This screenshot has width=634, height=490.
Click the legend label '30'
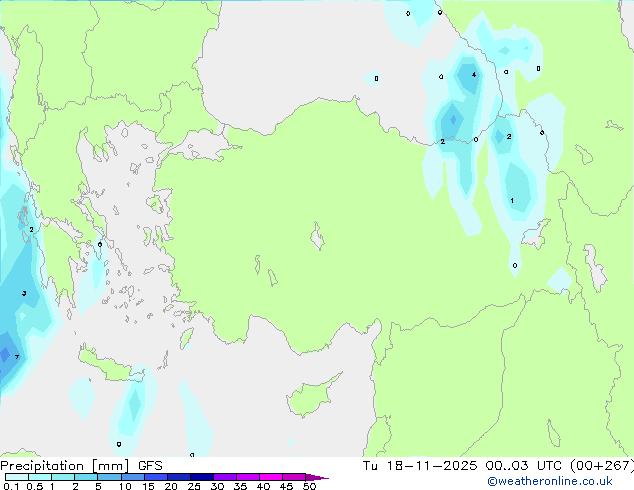click(217, 486)
